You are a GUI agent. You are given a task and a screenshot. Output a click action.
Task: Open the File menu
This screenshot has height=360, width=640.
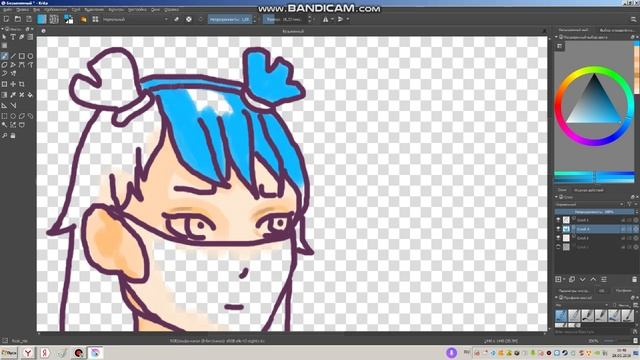click(7, 9)
